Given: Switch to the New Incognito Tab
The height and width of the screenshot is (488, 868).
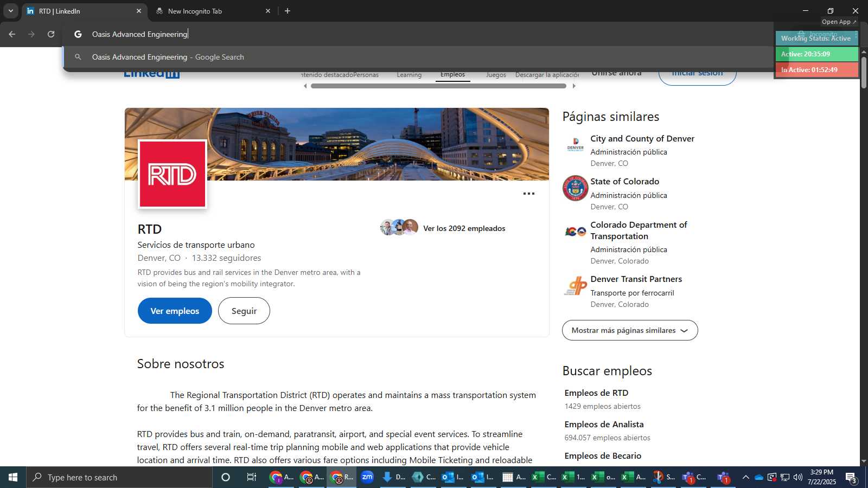Looking at the screenshot, I should [x=213, y=11].
